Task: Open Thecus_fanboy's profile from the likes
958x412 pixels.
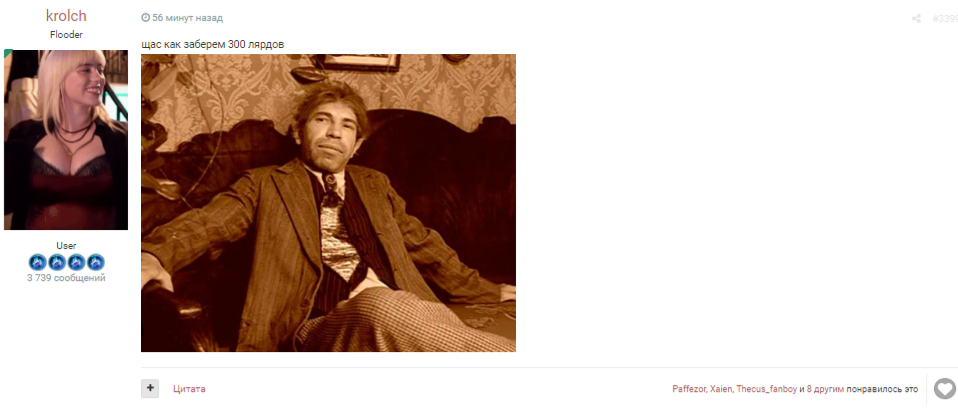Action: point(766,389)
